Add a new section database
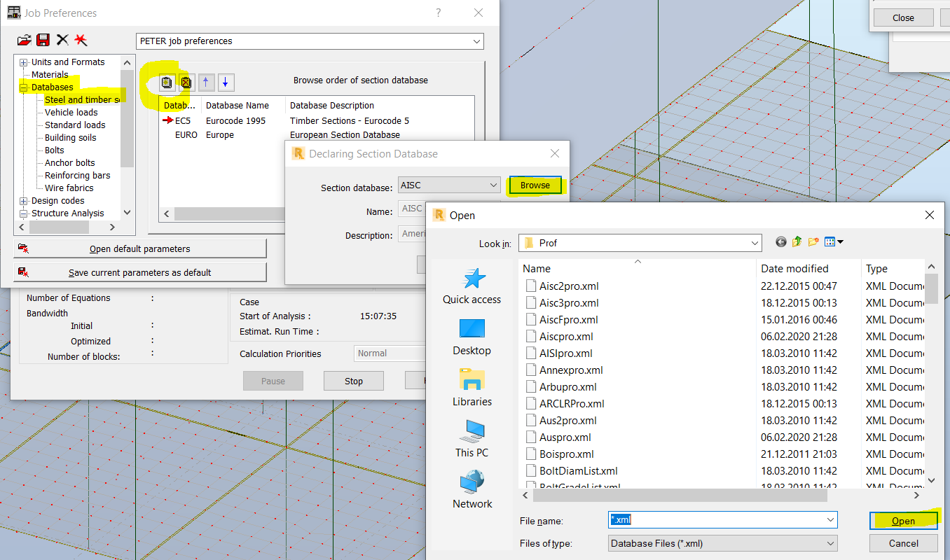950x560 pixels. (x=167, y=82)
